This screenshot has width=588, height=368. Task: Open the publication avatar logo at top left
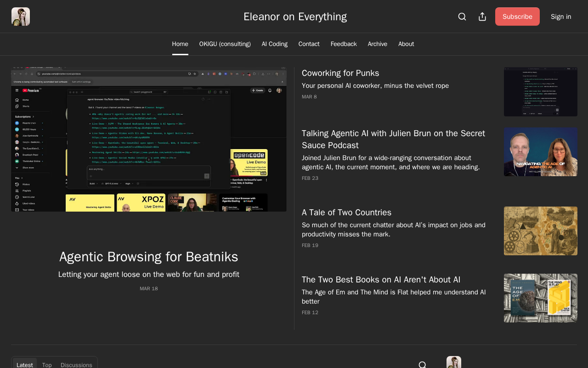pyautogui.click(x=21, y=17)
